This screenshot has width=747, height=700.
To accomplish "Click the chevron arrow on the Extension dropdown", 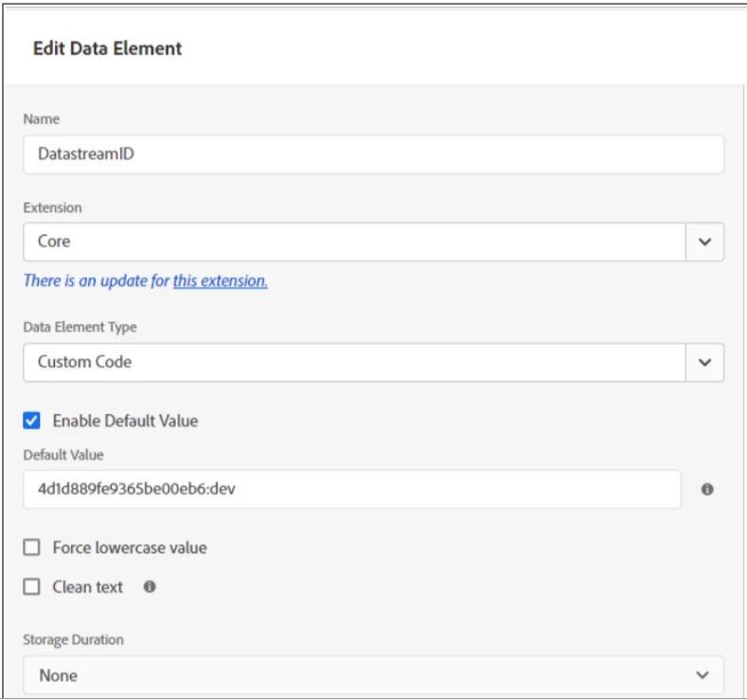I will (704, 242).
